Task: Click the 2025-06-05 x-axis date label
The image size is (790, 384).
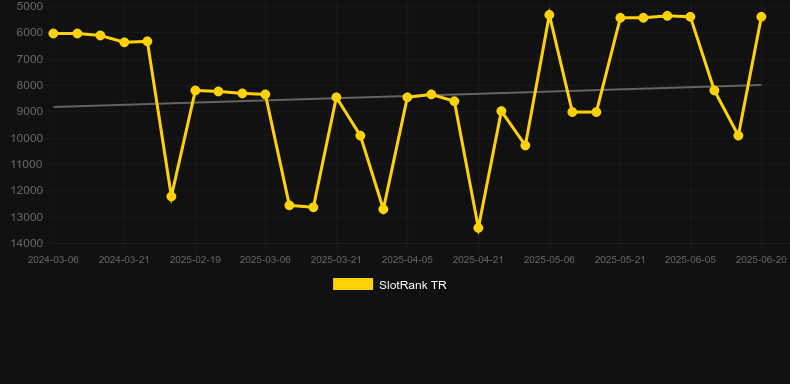Action: coord(690,260)
